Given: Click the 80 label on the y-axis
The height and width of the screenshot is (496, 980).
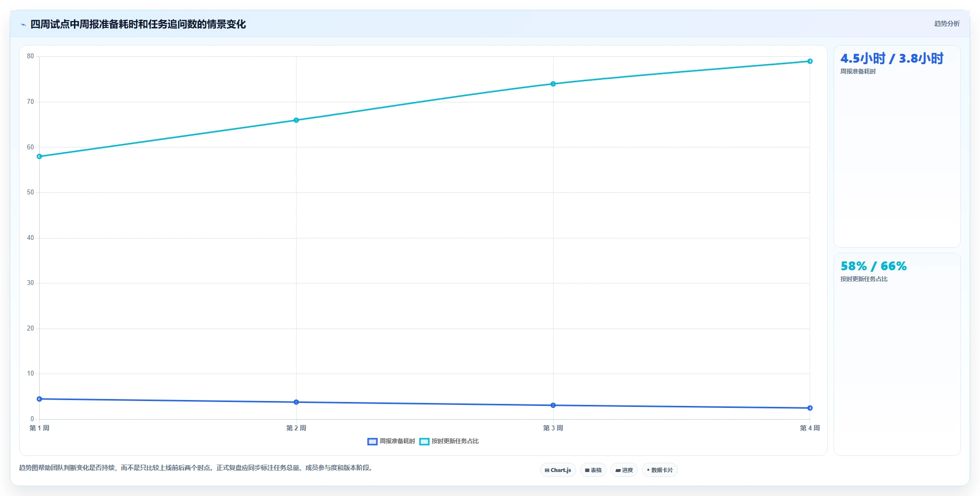Looking at the screenshot, I should (30, 56).
